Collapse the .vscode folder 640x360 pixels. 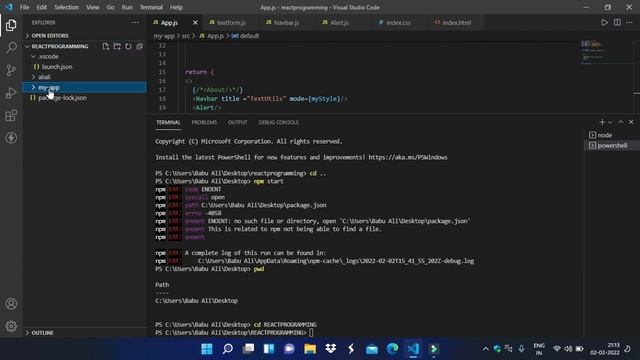point(48,56)
